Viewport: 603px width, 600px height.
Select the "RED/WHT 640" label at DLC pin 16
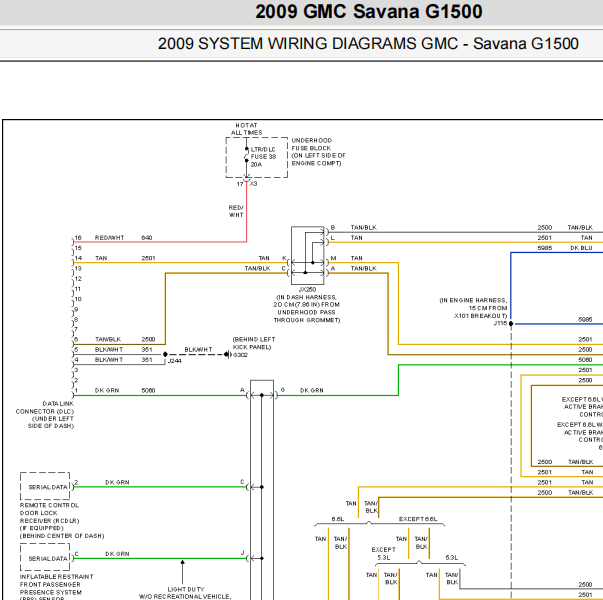click(x=123, y=238)
